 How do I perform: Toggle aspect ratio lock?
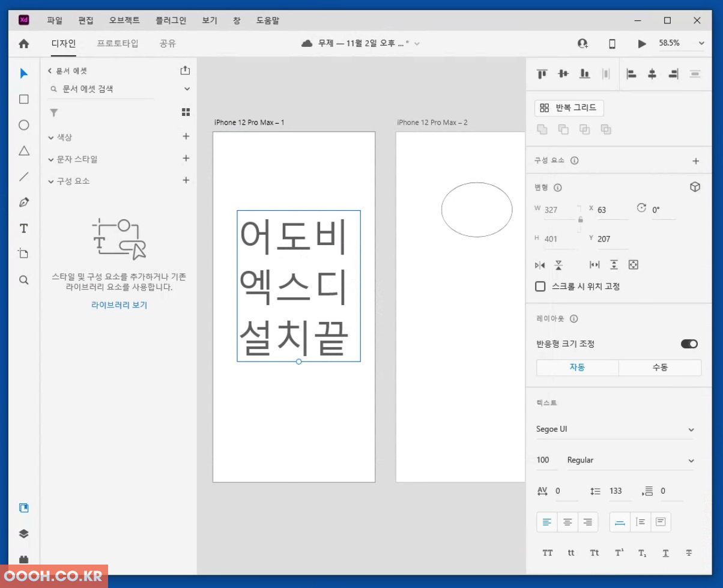pos(580,220)
